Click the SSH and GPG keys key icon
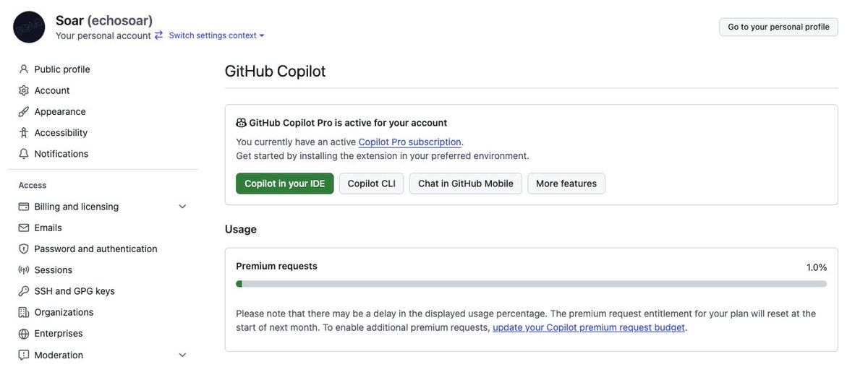This screenshot has width=868, height=367. [x=24, y=291]
